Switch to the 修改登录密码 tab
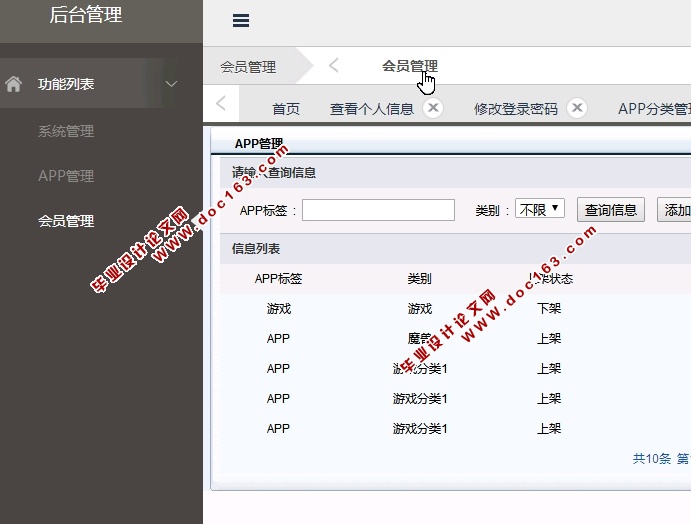 tap(516, 108)
